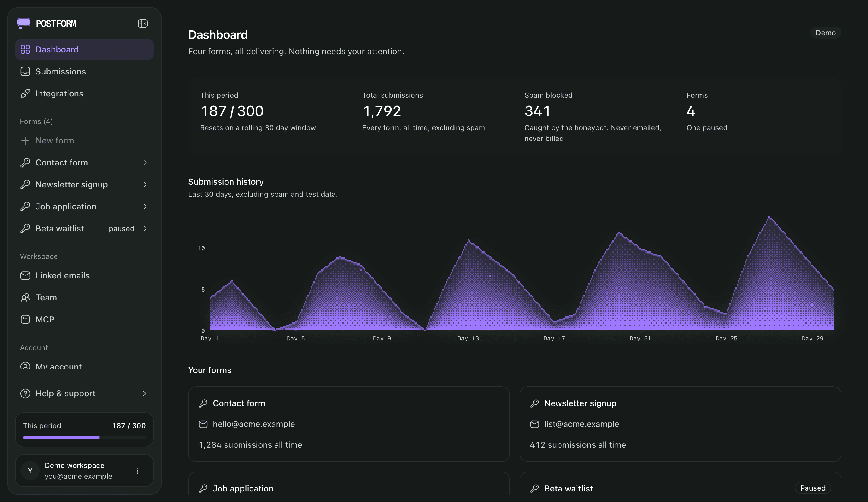
Task: Click the Postform logo icon
Action: [x=24, y=24]
